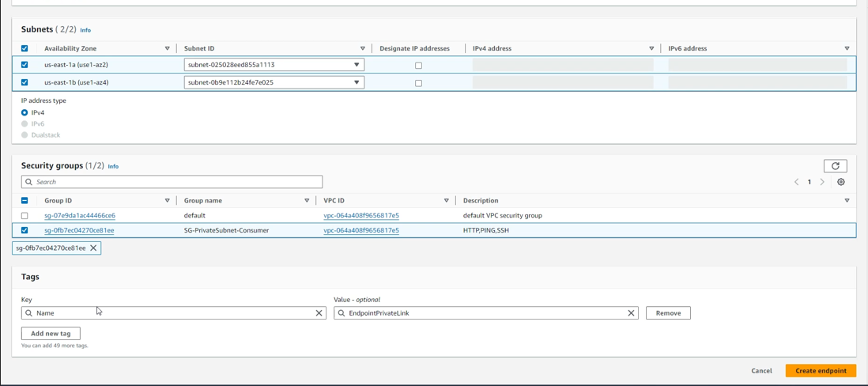868x386 pixels.
Task: Select the IPv4 address type
Action: pyautogui.click(x=25, y=113)
